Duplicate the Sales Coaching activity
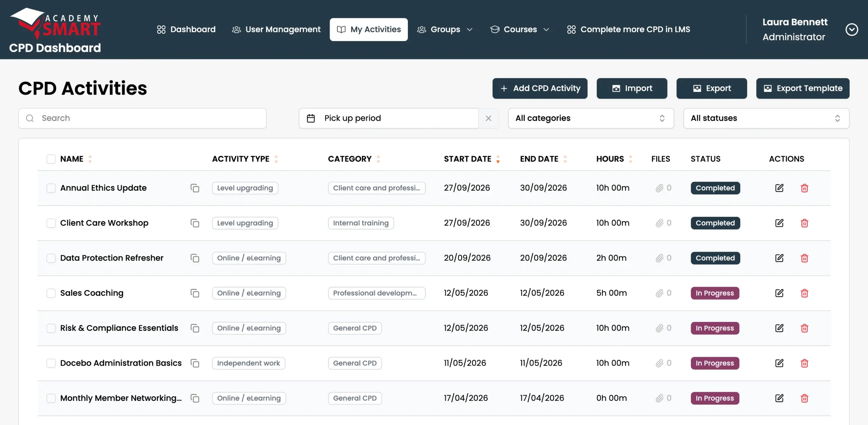Viewport: 868px width, 425px height. [195, 293]
